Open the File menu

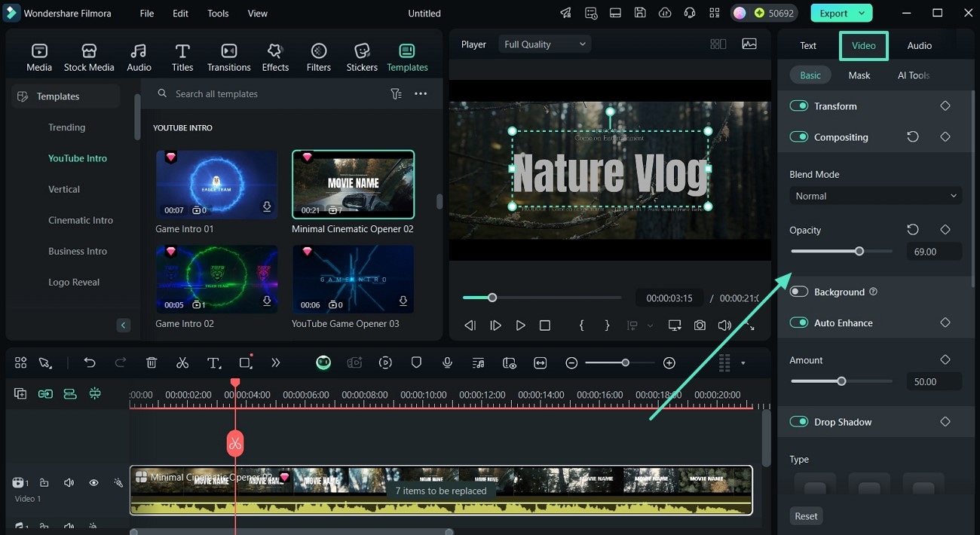[147, 14]
